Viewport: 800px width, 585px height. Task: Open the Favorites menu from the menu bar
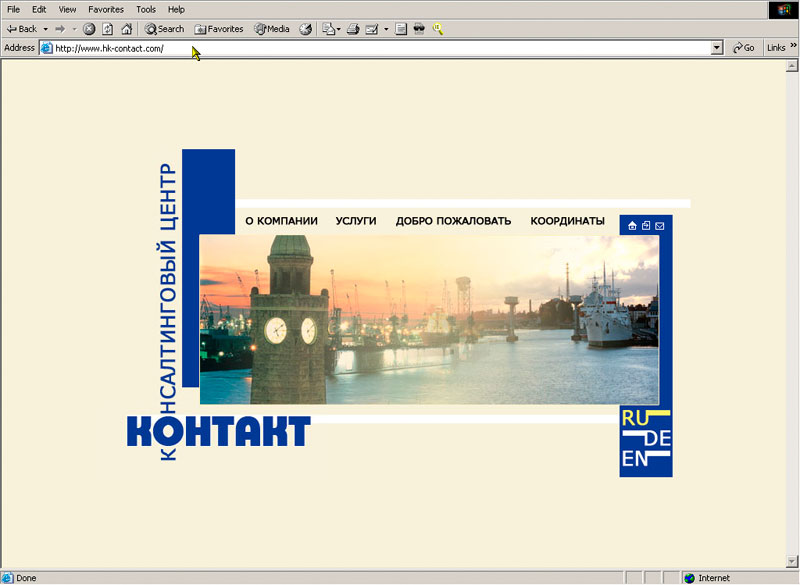pos(105,9)
